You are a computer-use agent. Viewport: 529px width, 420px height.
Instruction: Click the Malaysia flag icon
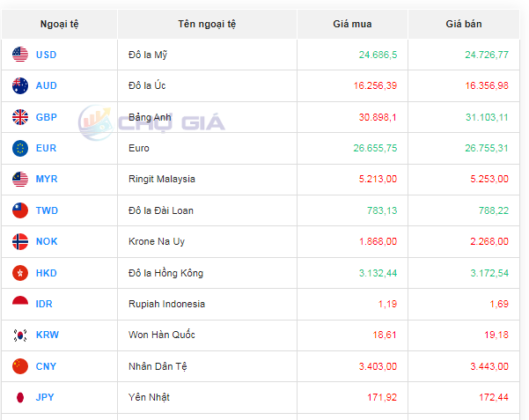(20, 180)
